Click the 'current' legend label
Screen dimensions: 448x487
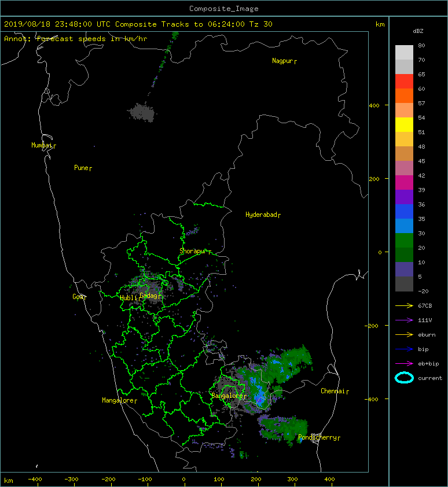[430, 378]
